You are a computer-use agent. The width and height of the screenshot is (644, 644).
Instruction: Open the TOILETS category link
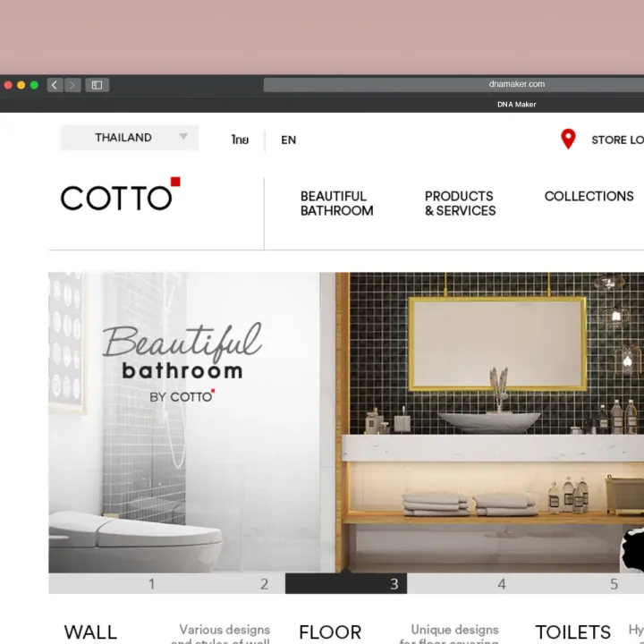coord(573,632)
